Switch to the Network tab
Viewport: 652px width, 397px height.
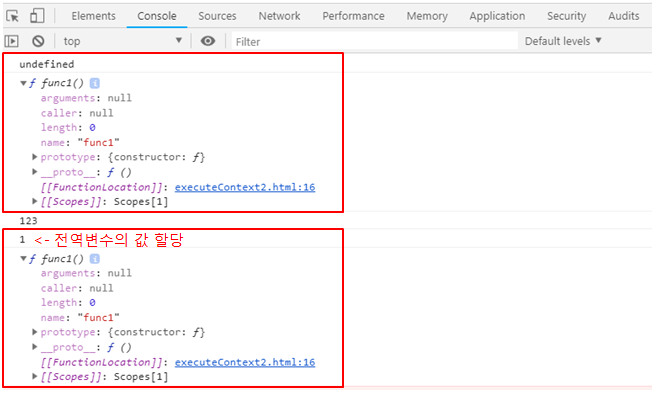click(x=279, y=16)
